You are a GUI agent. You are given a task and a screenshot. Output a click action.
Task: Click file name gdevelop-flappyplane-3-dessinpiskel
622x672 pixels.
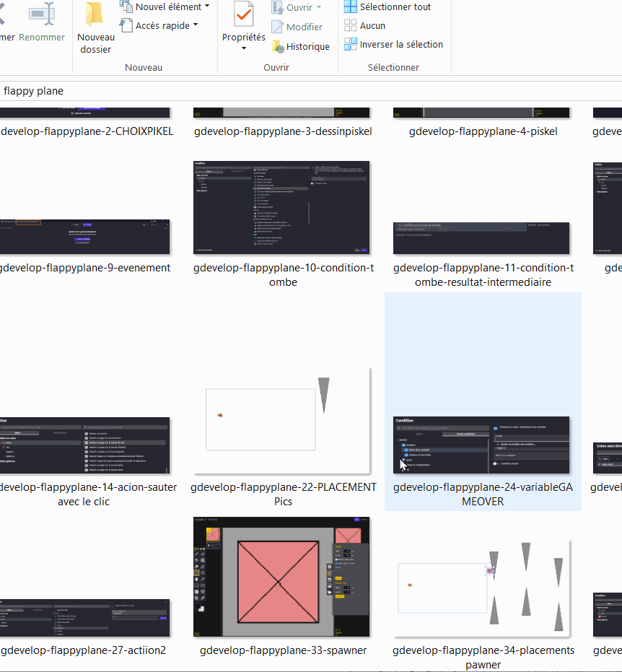283,131
